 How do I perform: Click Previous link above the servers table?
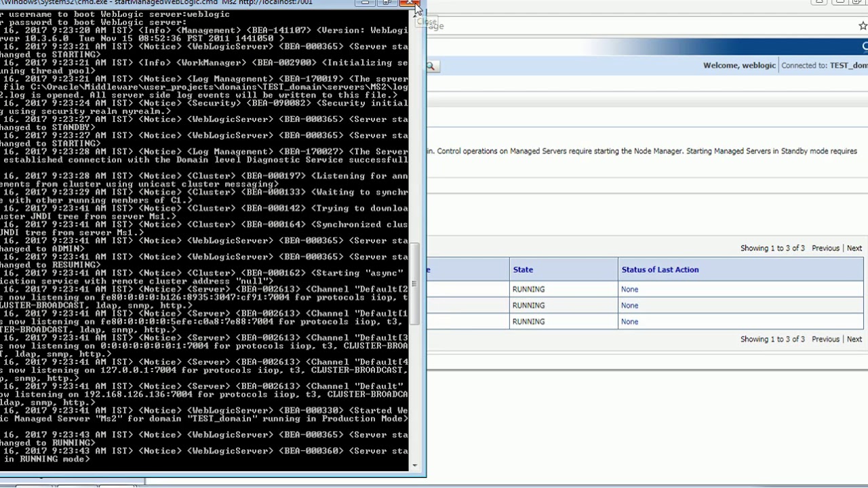coord(825,248)
